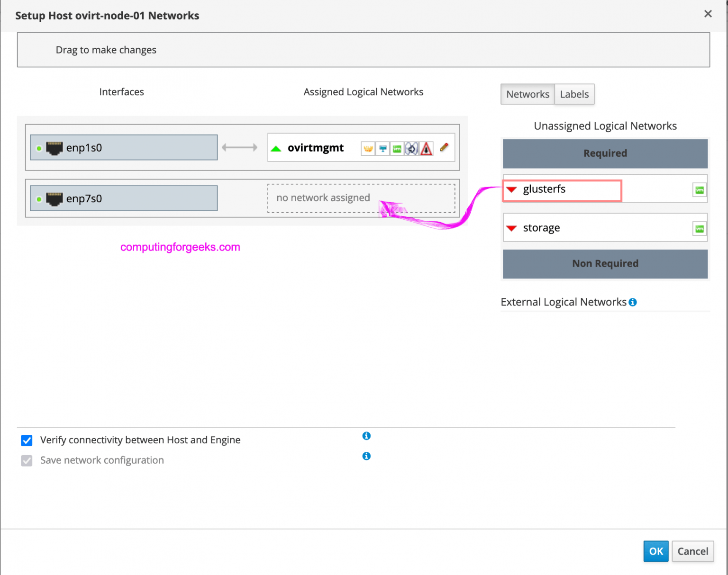Click the VM icon beside storage network
Screen dimensions: 728x575
(x=700, y=228)
